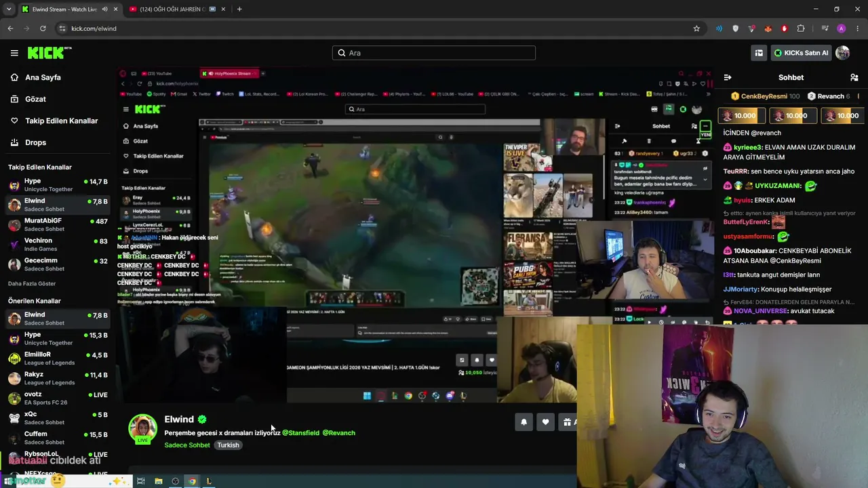Open Cuffem recommended channel
This screenshot has width=868, height=488.
(58, 438)
